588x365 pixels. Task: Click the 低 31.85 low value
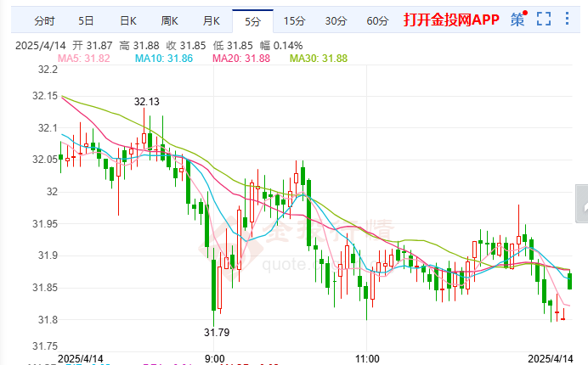coord(233,46)
